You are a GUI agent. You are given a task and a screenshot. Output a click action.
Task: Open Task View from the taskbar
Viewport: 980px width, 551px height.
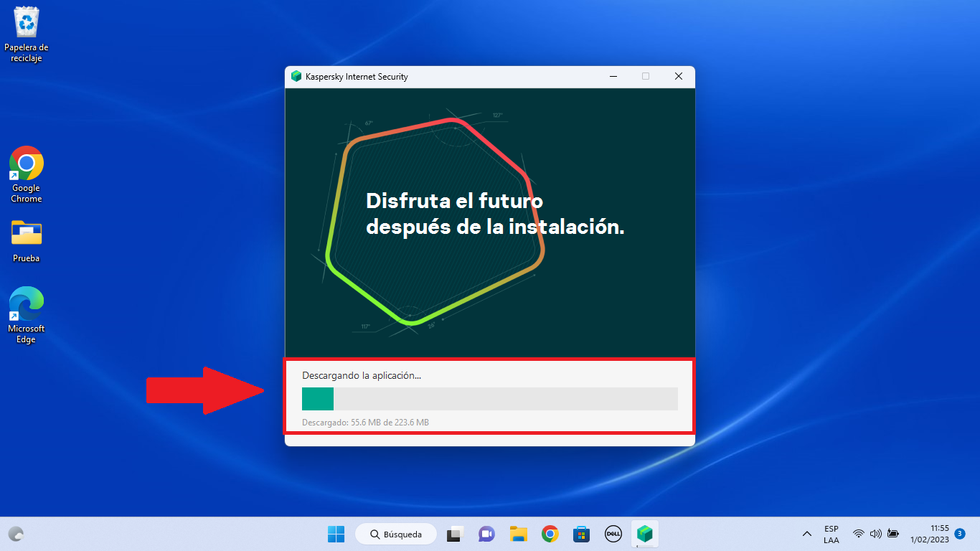point(454,534)
